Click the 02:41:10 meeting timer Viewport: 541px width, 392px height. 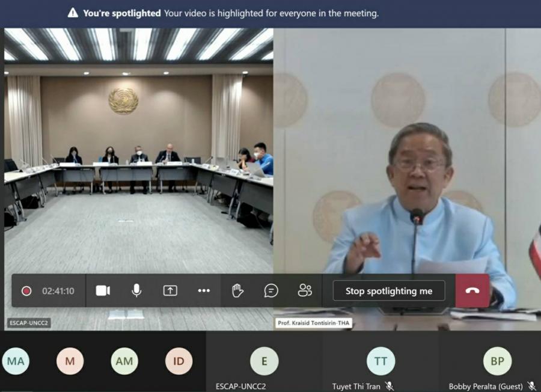pos(58,291)
